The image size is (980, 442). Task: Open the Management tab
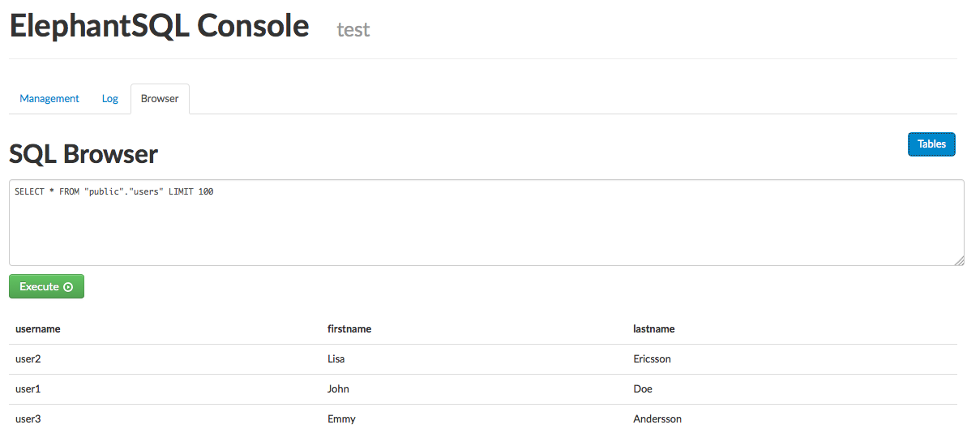[x=49, y=99]
